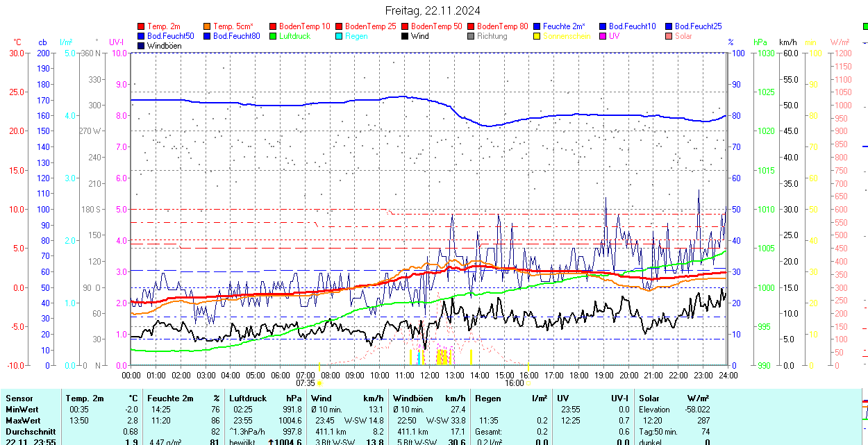Image resolution: width=868 pixels, height=445 pixels.
Task: Click the magenta UV legend square
Action: point(603,36)
